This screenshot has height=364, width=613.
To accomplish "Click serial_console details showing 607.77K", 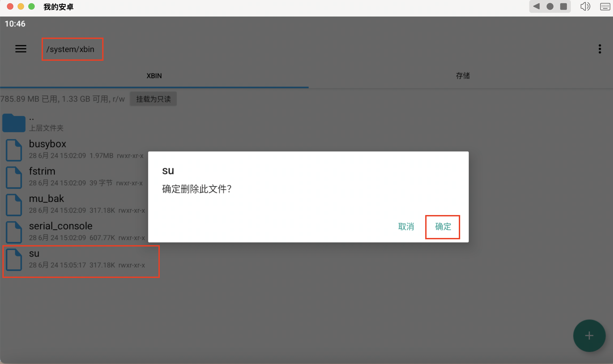I will pos(87,238).
